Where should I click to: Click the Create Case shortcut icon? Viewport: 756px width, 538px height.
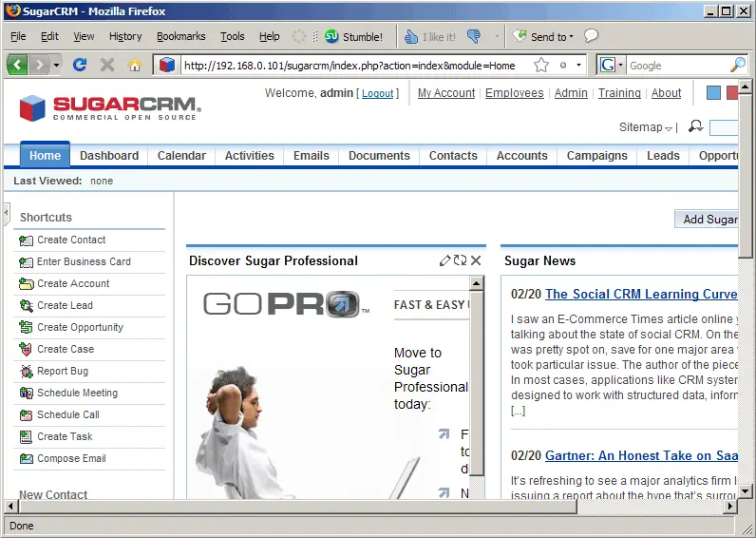coord(26,349)
